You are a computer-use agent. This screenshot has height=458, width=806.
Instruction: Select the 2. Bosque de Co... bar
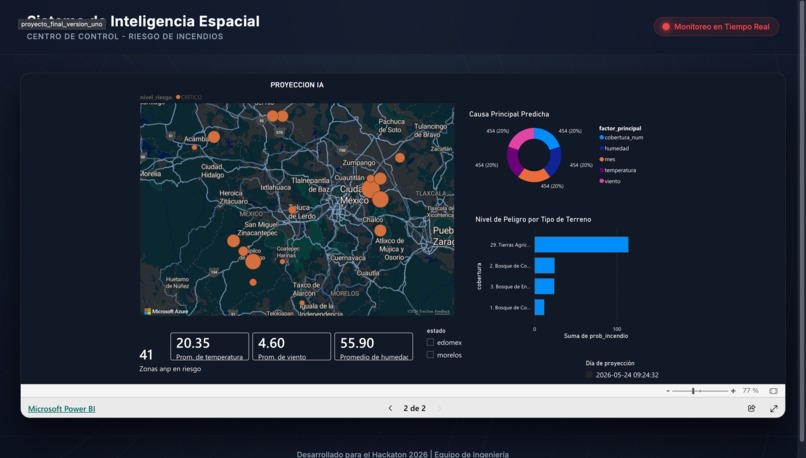[544, 266]
